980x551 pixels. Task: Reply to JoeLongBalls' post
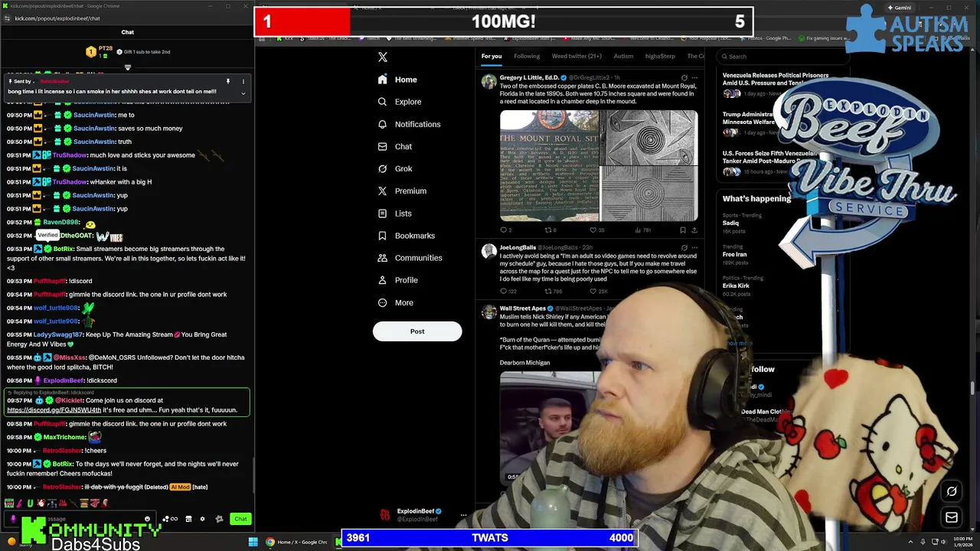tap(508, 291)
